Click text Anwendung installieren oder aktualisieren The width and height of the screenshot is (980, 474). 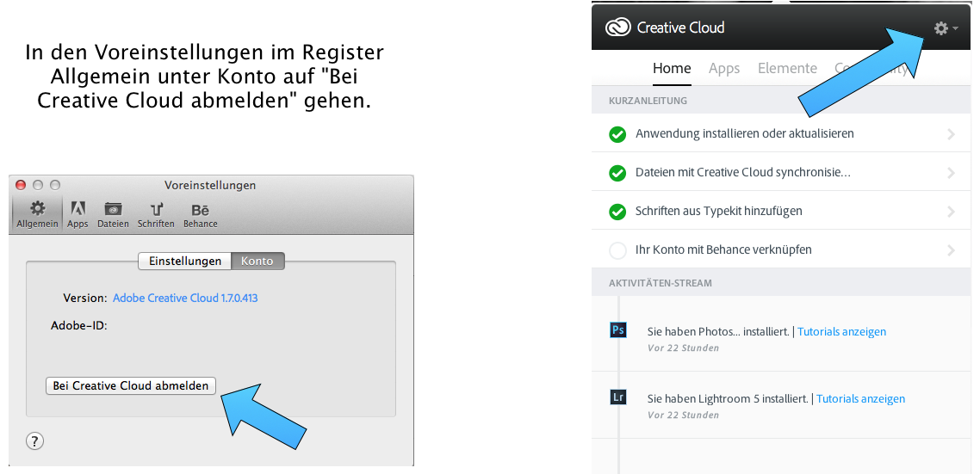[744, 133]
